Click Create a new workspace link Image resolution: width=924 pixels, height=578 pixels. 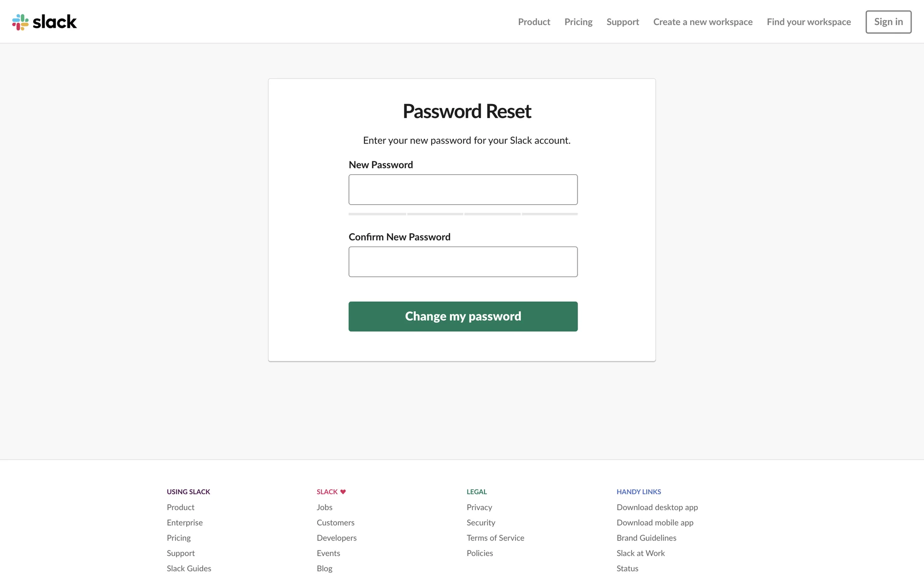point(703,22)
